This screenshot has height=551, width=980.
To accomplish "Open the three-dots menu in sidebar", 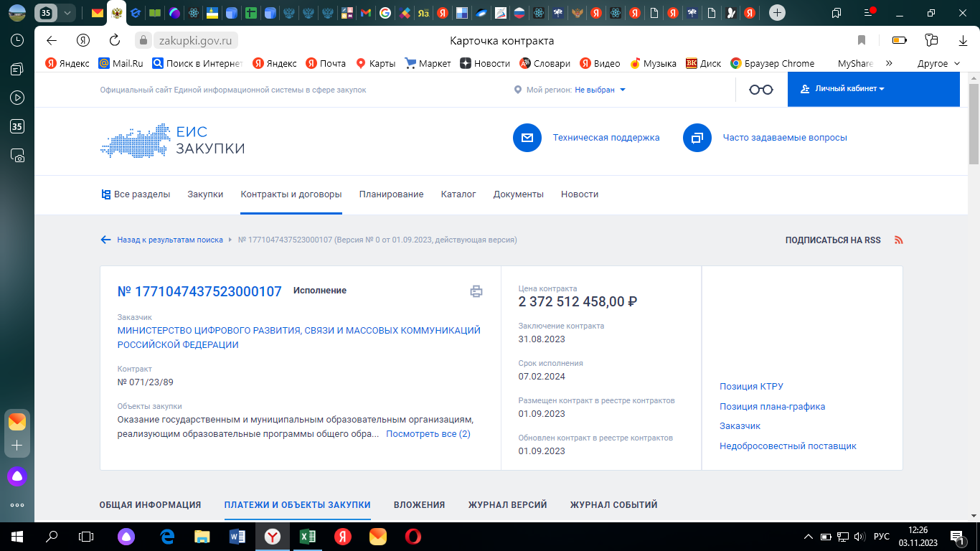I will (x=17, y=505).
